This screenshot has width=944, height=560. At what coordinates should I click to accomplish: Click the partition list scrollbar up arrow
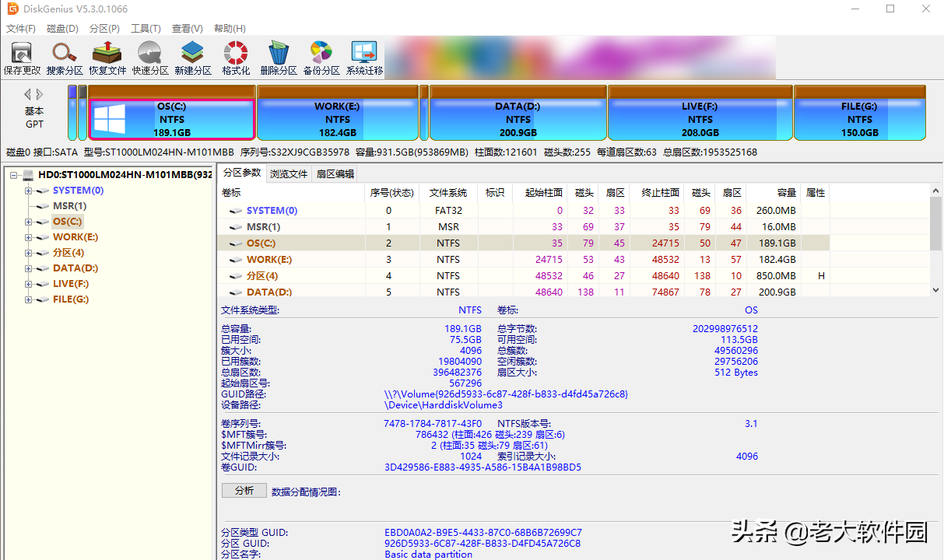[x=936, y=191]
